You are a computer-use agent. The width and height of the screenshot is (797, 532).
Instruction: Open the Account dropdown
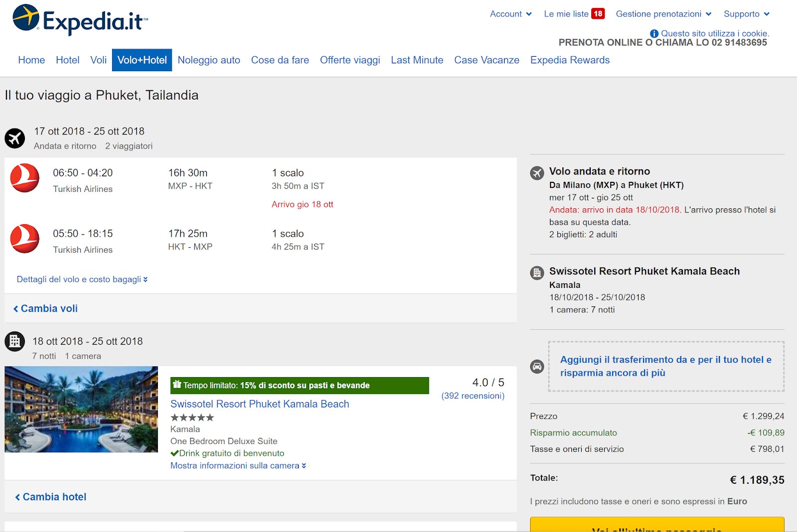(x=511, y=14)
